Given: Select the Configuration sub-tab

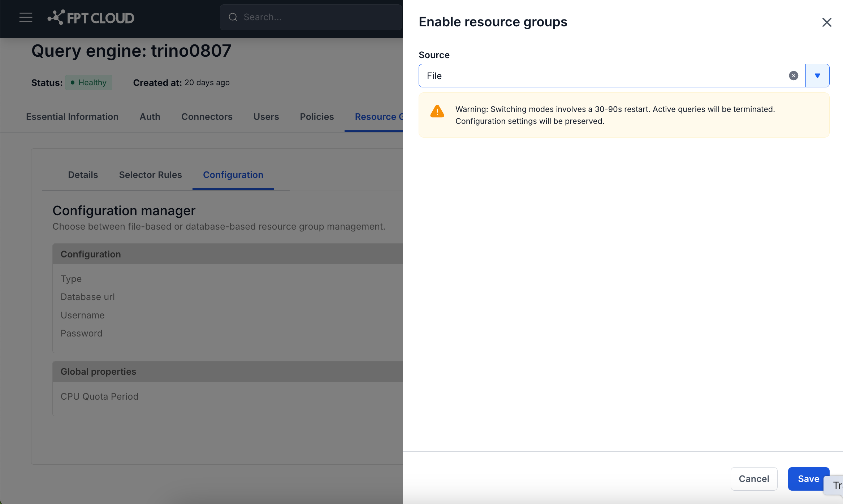Looking at the screenshot, I should (x=233, y=175).
